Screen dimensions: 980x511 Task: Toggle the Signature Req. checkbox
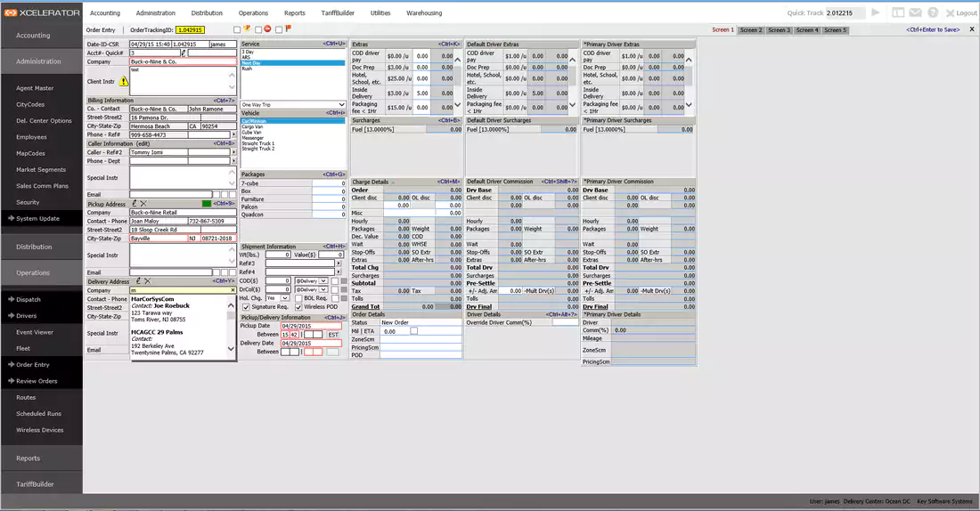246,307
